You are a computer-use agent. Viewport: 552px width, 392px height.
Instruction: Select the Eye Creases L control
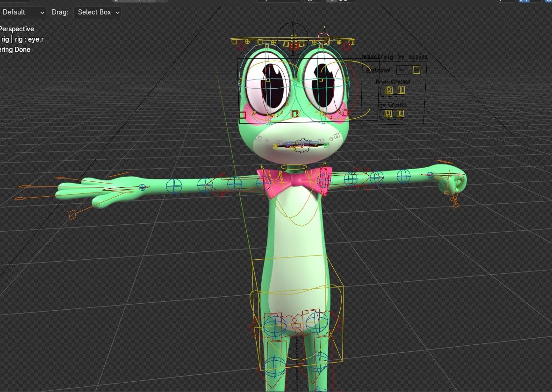400,114
